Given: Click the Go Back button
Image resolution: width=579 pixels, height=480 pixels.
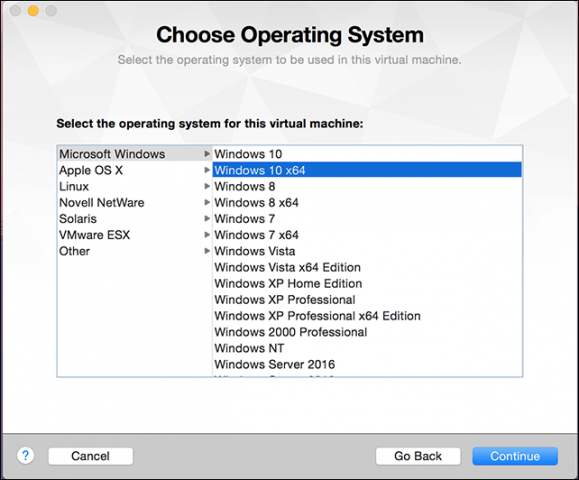Looking at the screenshot, I should pyautogui.click(x=418, y=456).
